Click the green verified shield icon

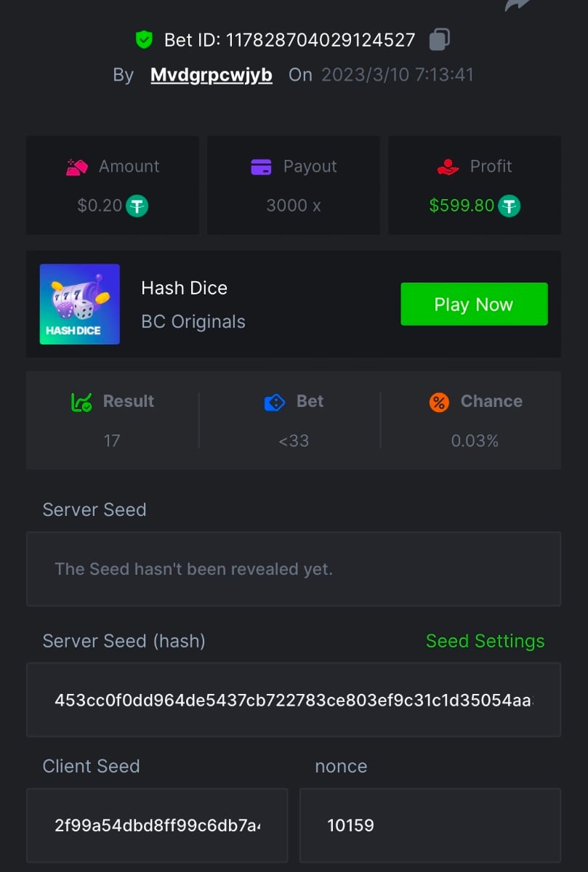pyautogui.click(x=144, y=39)
